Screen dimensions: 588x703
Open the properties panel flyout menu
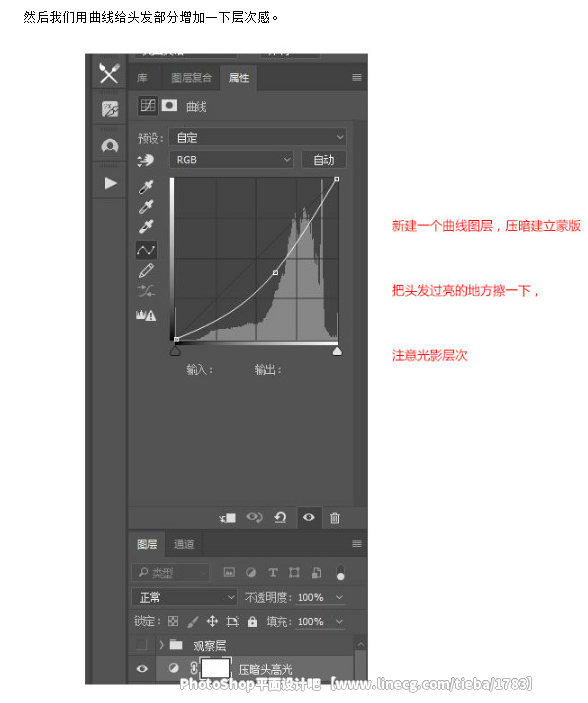tap(357, 78)
